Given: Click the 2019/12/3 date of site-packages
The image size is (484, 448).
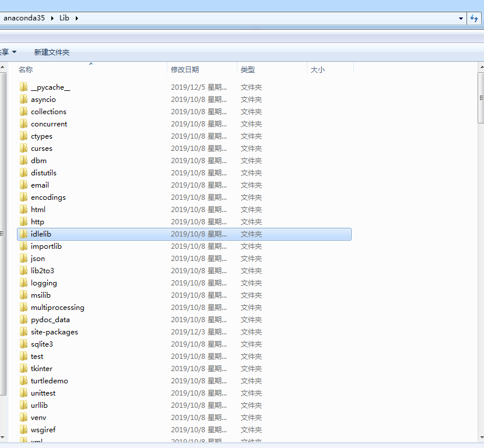Looking at the screenshot, I should (199, 331).
